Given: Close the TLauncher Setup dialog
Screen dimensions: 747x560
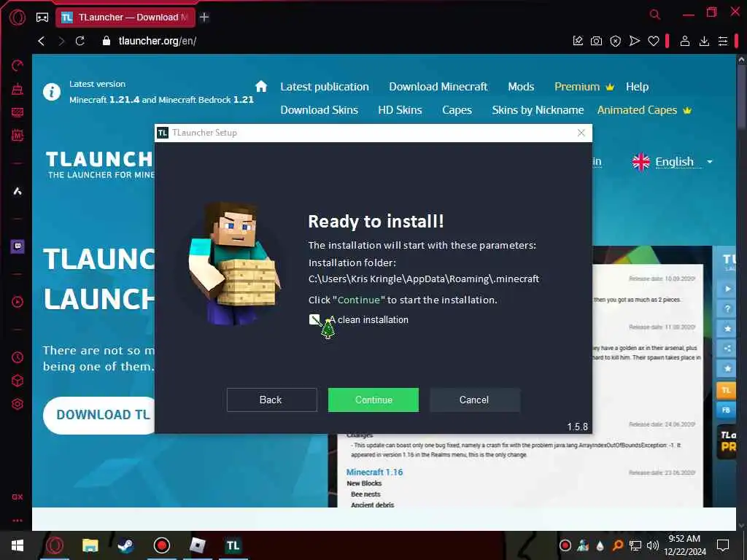Looking at the screenshot, I should [x=581, y=133].
